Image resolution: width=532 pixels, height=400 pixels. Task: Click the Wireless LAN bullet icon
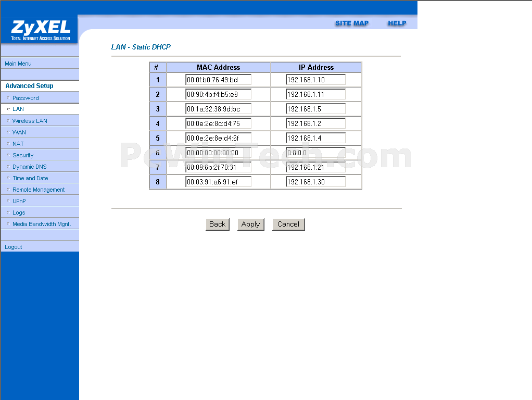pyautogui.click(x=8, y=120)
